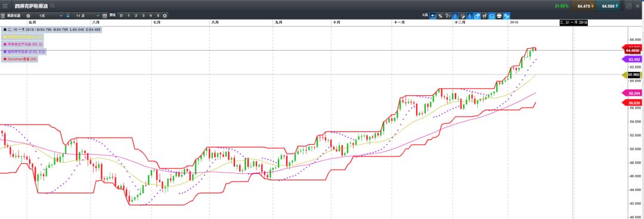The width and height of the screenshot is (644, 219).
Task: Select preset 1
Action: [x=129, y=15]
